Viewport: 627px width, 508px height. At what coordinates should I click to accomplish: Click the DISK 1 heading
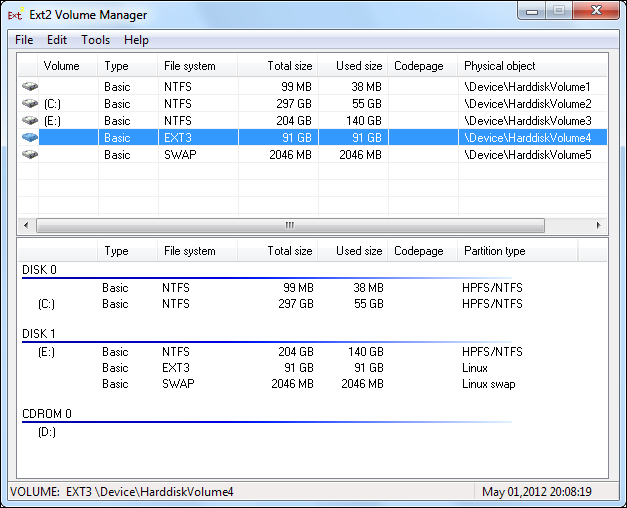[x=39, y=334]
